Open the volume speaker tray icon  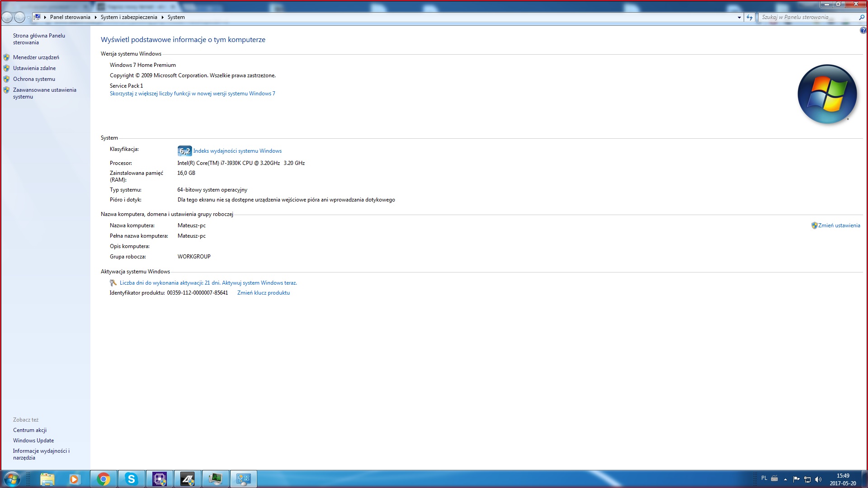point(818,479)
